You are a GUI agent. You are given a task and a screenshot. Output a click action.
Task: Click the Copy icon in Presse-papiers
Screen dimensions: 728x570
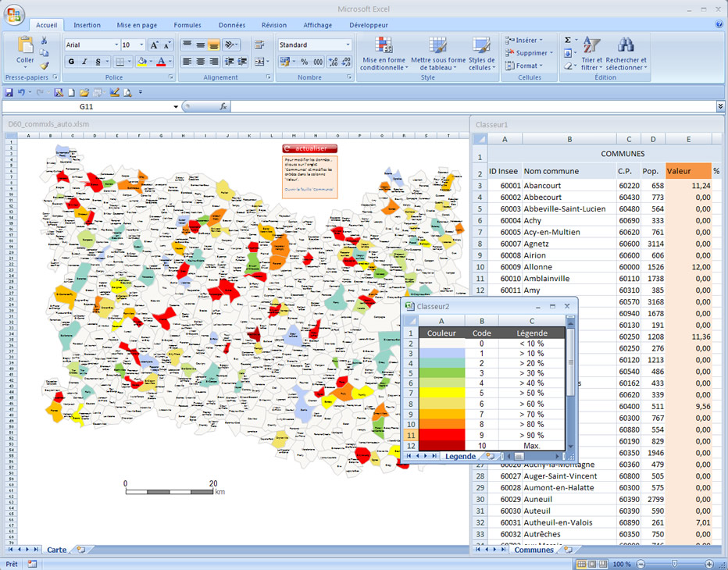coord(44,53)
